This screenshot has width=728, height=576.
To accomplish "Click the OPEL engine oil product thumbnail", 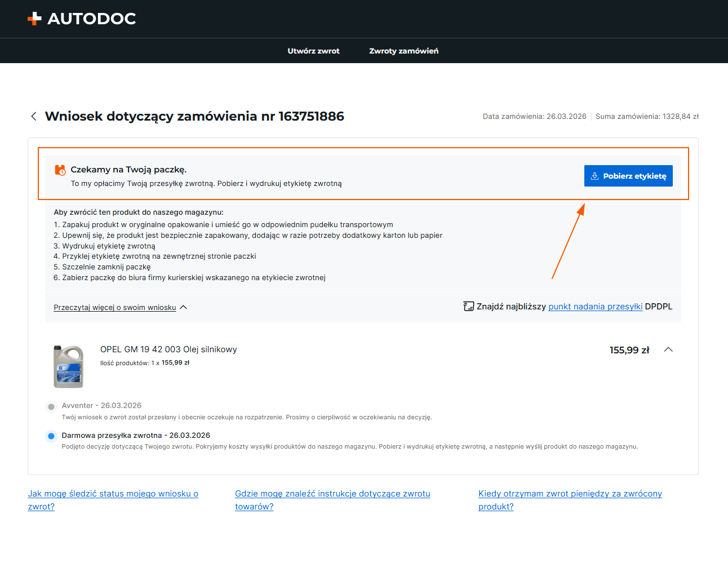I will (68, 366).
